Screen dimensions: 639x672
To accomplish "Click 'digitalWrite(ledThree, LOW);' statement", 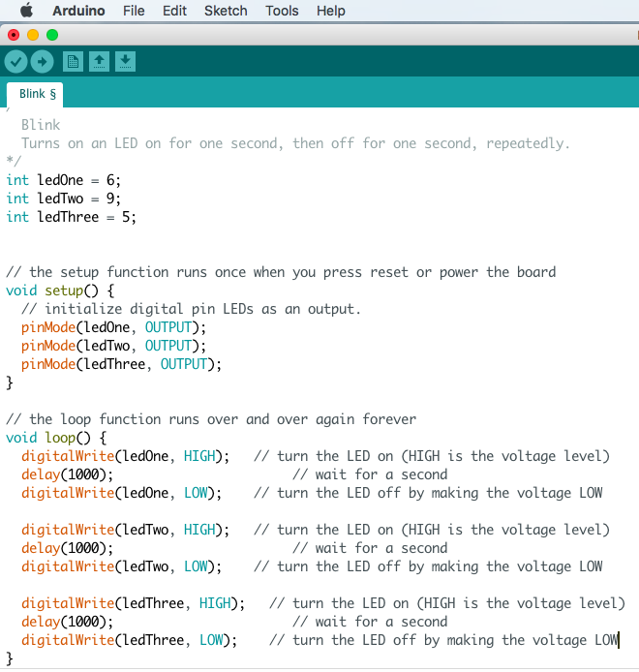I will pyautogui.click(x=129, y=641).
